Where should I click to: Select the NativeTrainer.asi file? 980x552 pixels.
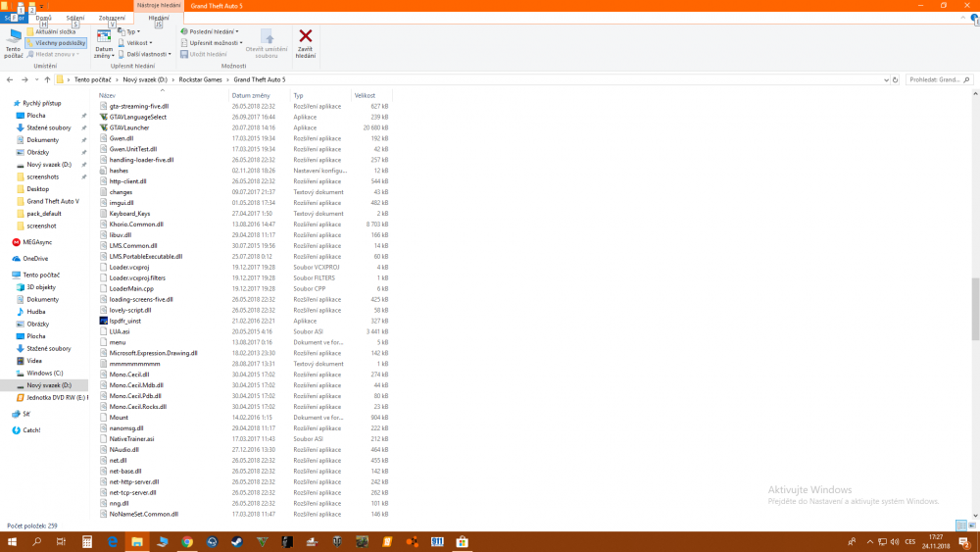click(131, 439)
